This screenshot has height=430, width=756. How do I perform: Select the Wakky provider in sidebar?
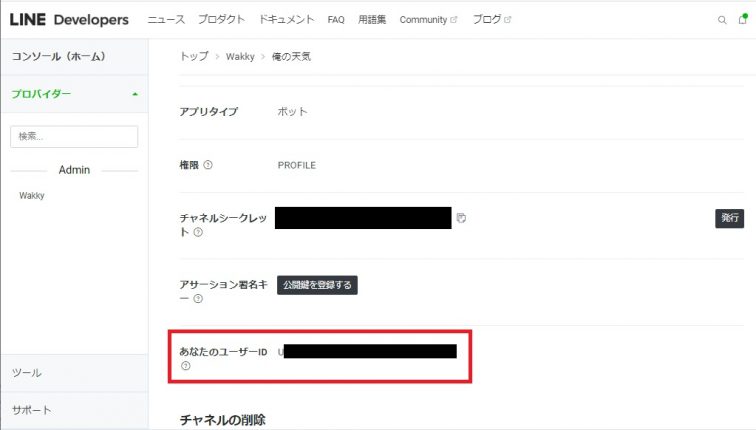(32, 196)
